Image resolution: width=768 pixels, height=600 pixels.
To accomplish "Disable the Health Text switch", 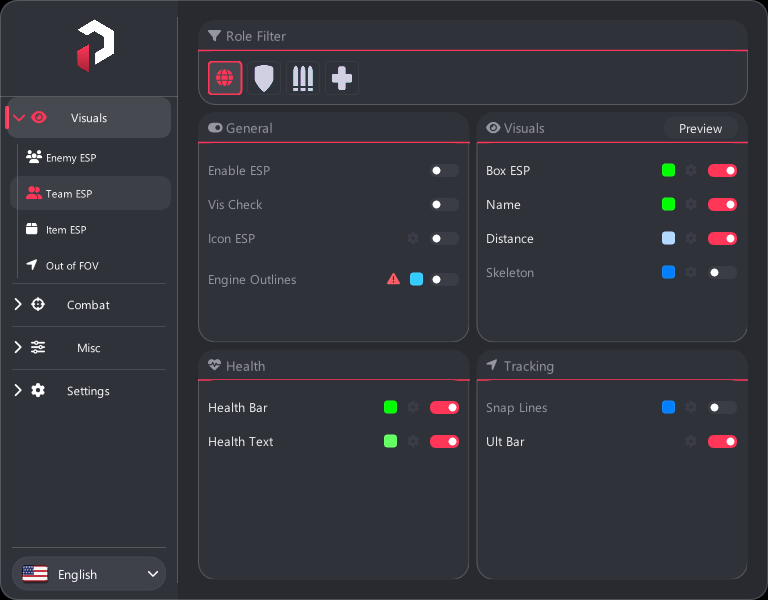I will tap(444, 441).
